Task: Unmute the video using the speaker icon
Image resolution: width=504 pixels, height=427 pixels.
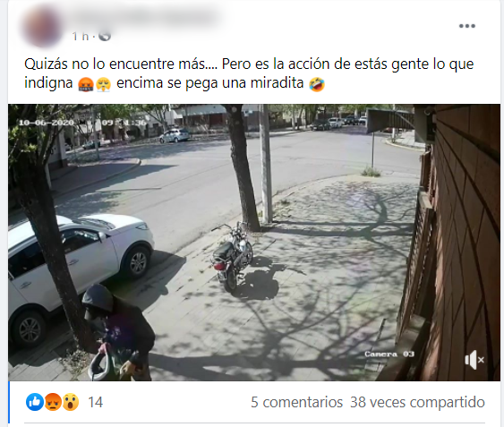Action: (x=474, y=360)
